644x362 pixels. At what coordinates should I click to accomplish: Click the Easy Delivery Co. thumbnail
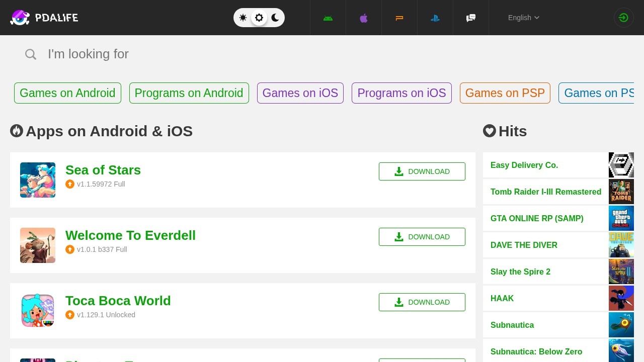tap(621, 165)
